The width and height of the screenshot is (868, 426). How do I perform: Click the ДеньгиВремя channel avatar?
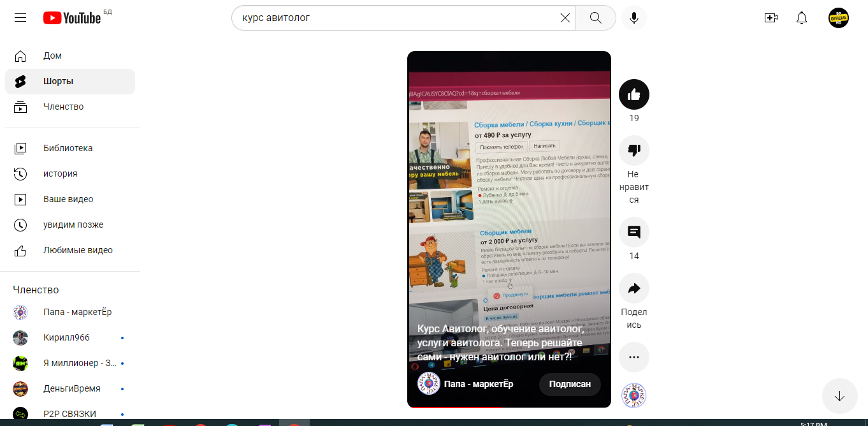20,389
